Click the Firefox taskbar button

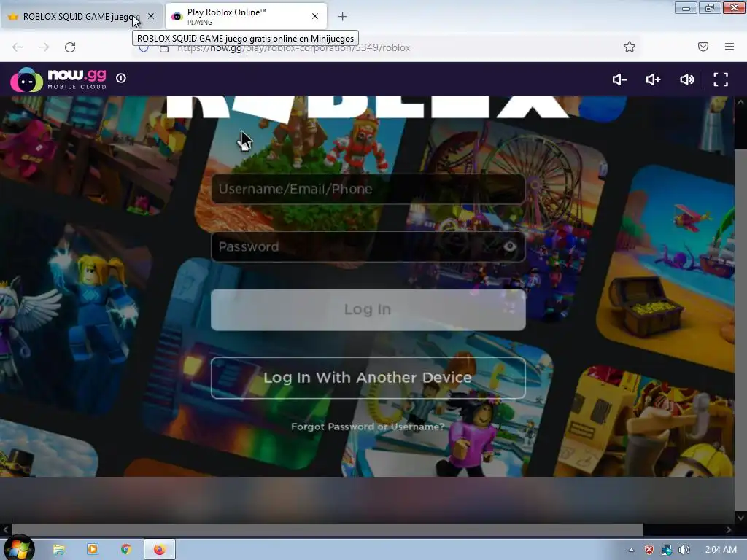[x=160, y=550]
